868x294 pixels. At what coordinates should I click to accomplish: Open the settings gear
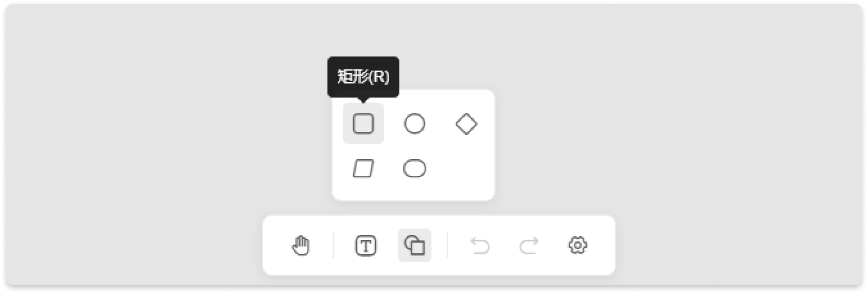pyautogui.click(x=578, y=245)
